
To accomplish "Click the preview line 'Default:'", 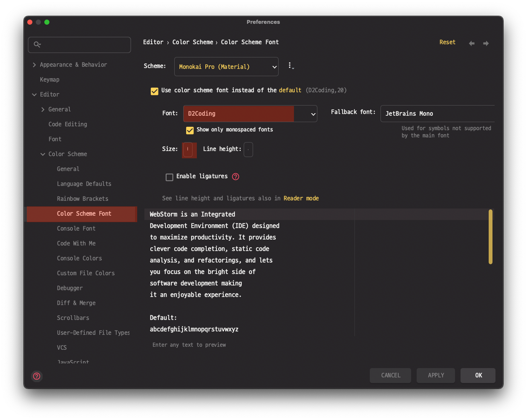I will click(x=163, y=318).
